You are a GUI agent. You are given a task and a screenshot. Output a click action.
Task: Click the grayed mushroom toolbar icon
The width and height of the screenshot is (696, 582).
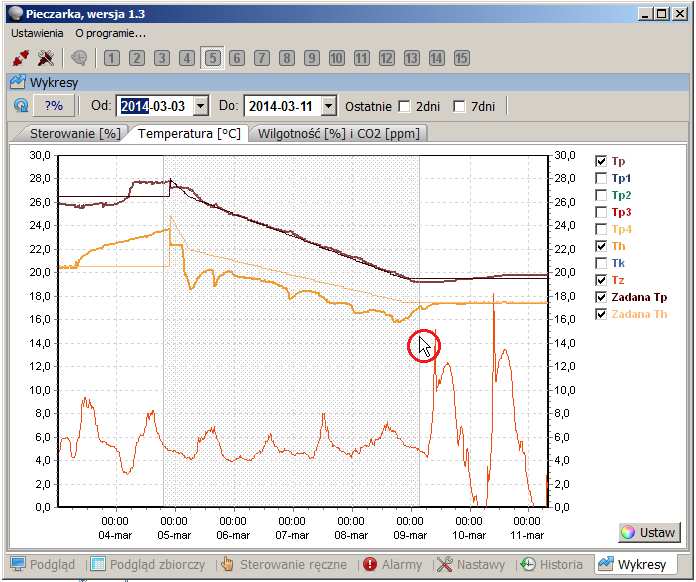pos(79,58)
